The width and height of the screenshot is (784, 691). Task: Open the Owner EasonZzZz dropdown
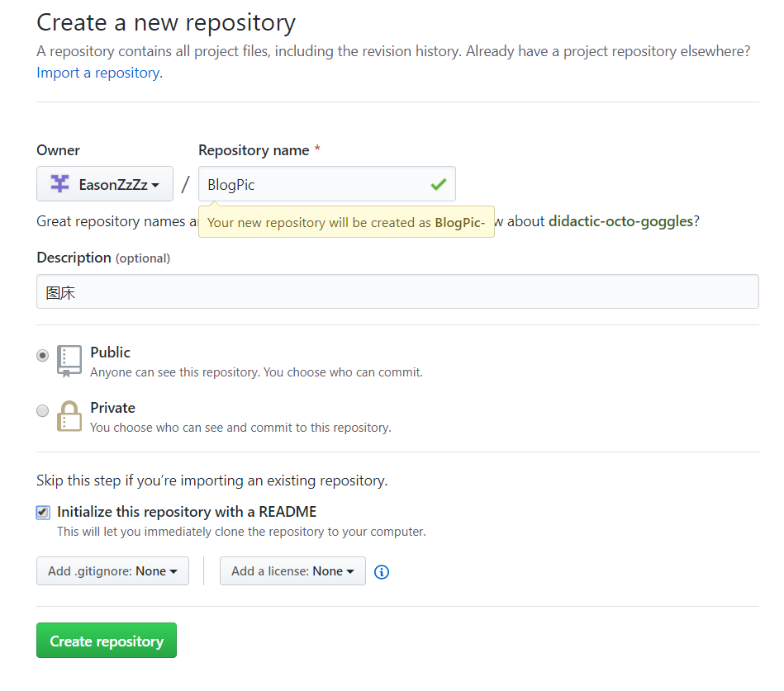click(x=105, y=184)
